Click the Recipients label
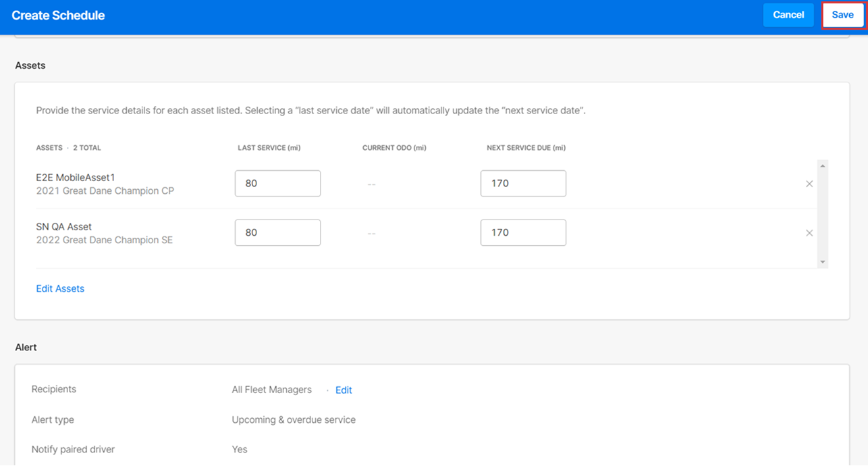 [x=54, y=389]
